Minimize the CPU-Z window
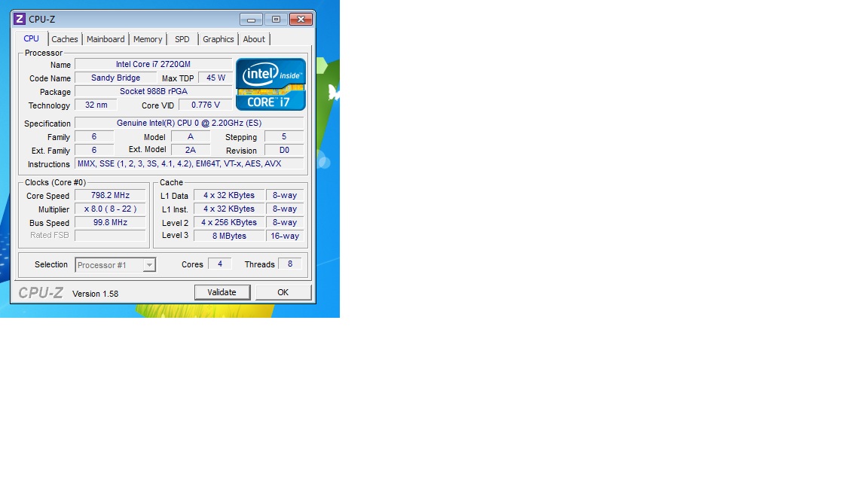Image resolution: width=868 pixels, height=488 pixels. click(252, 20)
